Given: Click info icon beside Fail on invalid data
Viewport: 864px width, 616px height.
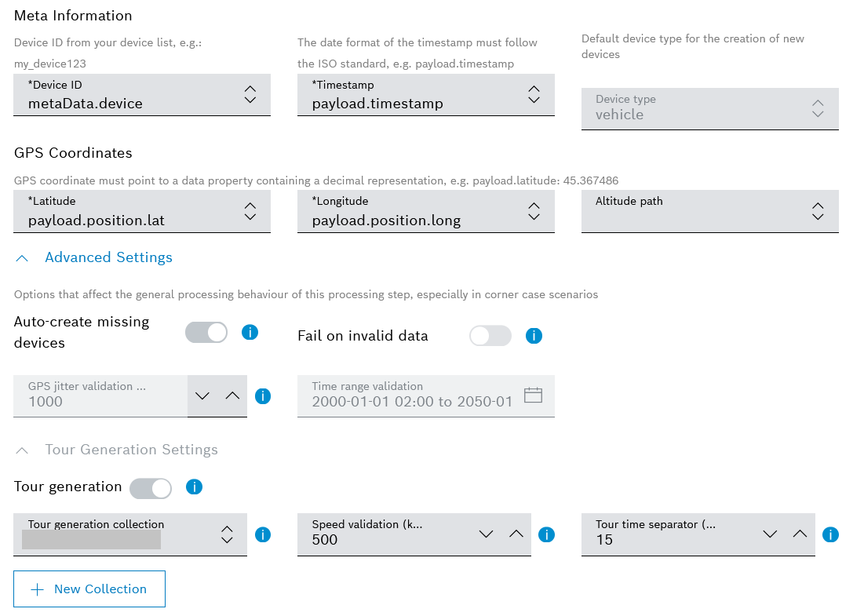Looking at the screenshot, I should point(534,336).
